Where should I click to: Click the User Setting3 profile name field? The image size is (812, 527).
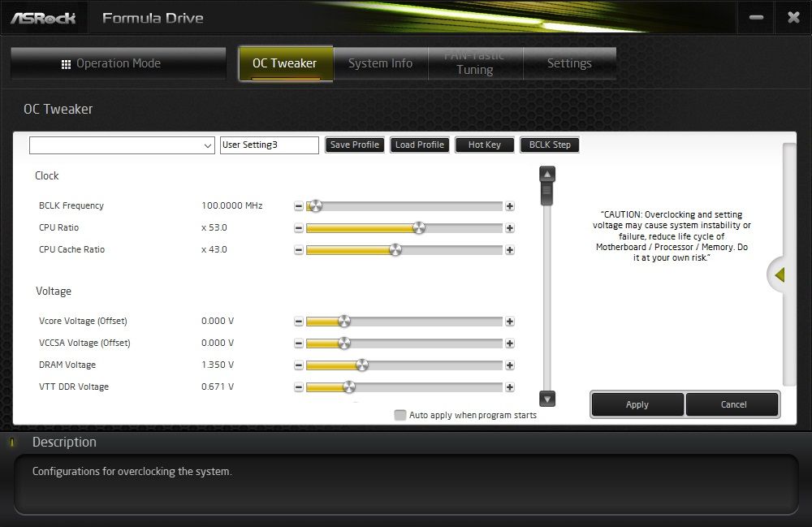click(270, 145)
